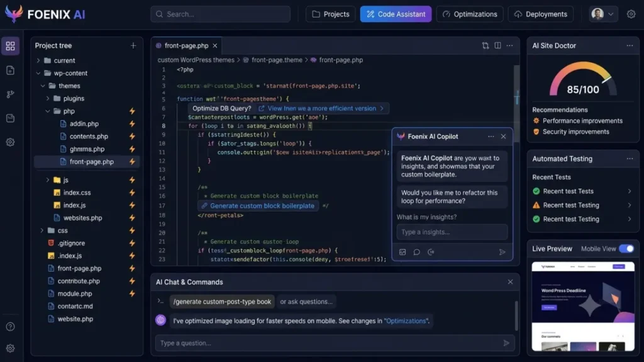This screenshot has width=644, height=362.
Task: Open the document icon in left sidebar
Action: pyautogui.click(x=10, y=70)
